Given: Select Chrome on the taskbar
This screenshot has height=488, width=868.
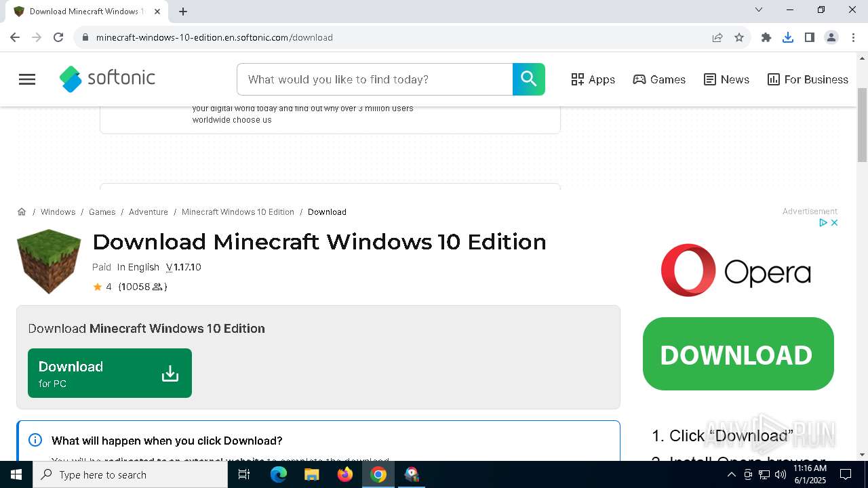Looking at the screenshot, I should (x=378, y=474).
